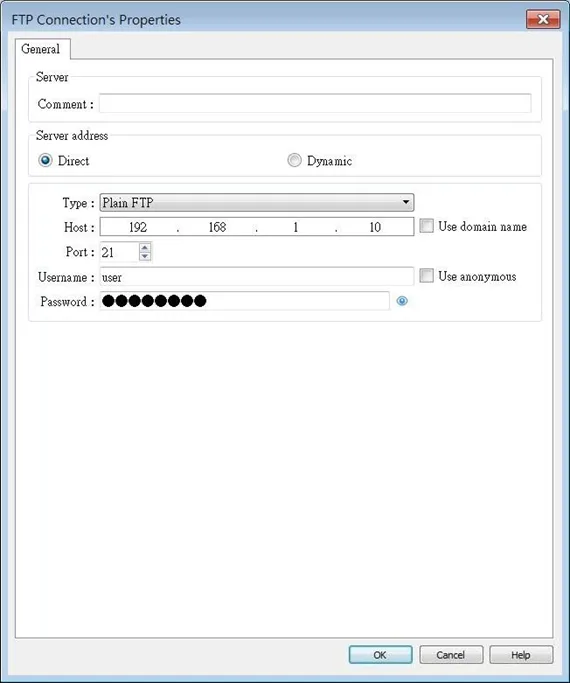The width and height of the screenshot is (570, 683).
Task: Click the Port number field showing 21
Action: pyautogui.click(x=119, y=252)
